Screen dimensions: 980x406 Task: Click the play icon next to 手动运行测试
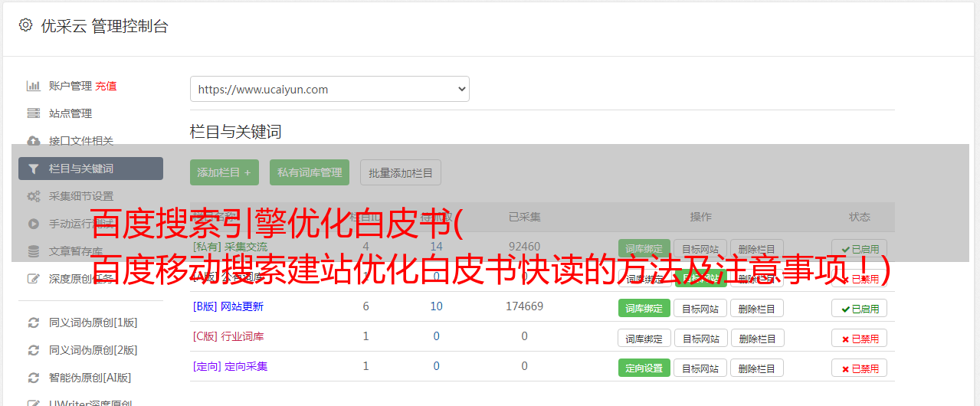pos(33,224)
